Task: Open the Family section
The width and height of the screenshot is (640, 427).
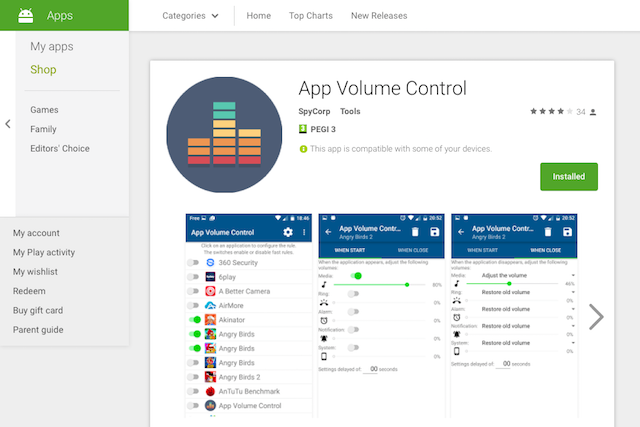Action: pyautogui.click(x=43, y=129)
